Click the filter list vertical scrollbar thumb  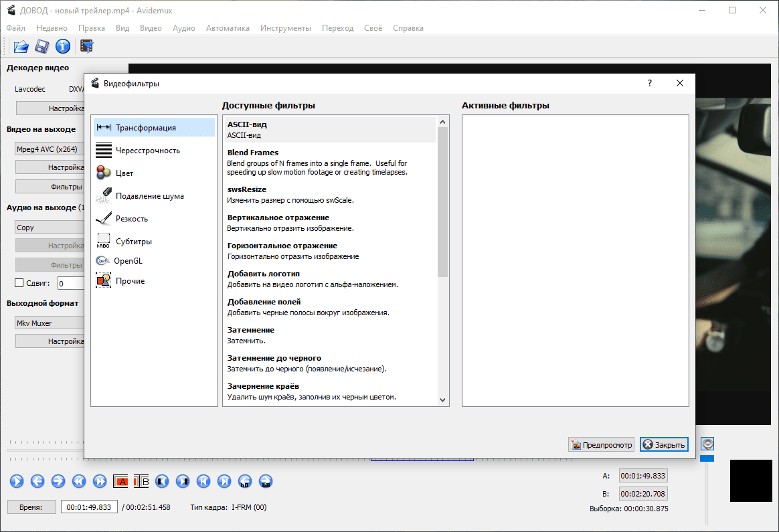[x=442, y=201]
